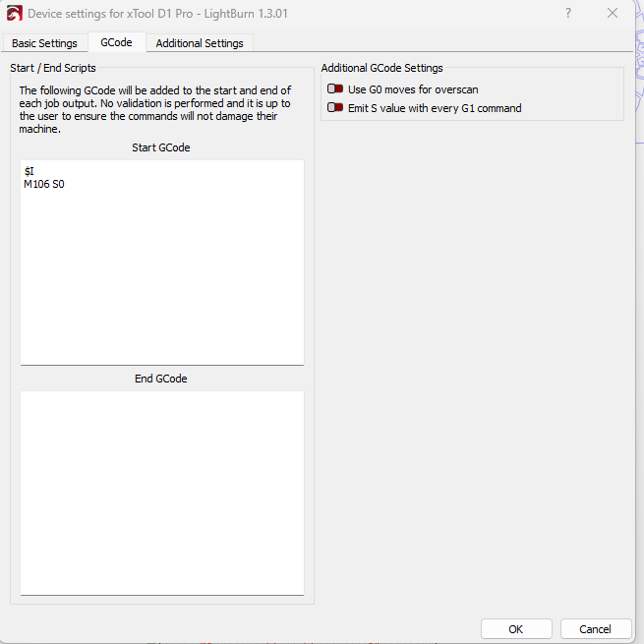Click inside the End GCode text box
Viewport: 644px width, 644px height.
click(x=162, y=493)
